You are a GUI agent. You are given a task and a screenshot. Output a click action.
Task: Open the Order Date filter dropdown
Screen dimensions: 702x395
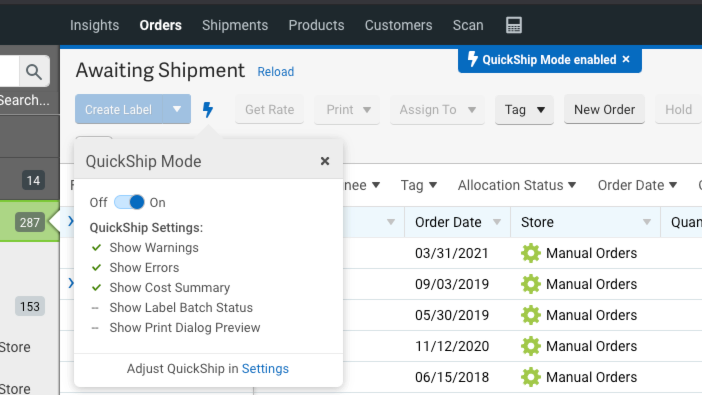tap(637, 185)
